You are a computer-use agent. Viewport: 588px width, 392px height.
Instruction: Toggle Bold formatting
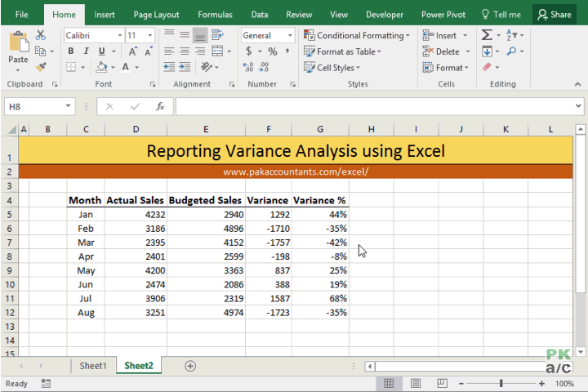pos(70,51)
